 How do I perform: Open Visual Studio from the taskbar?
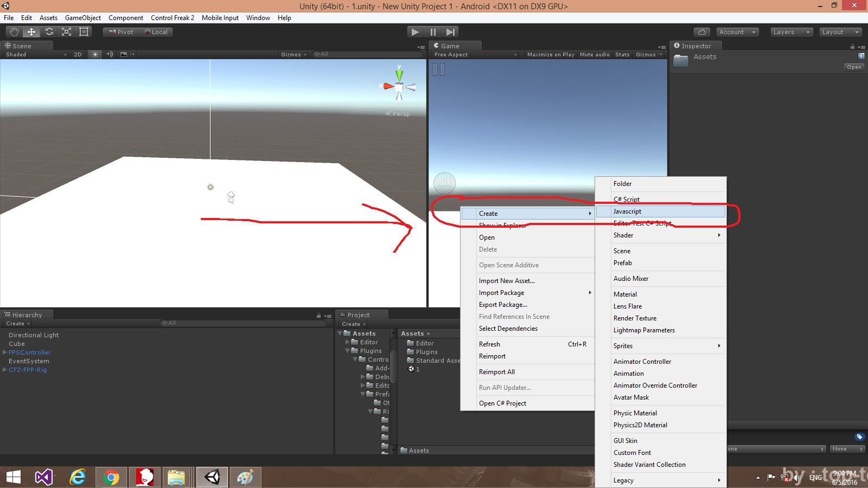pos(44,477)
